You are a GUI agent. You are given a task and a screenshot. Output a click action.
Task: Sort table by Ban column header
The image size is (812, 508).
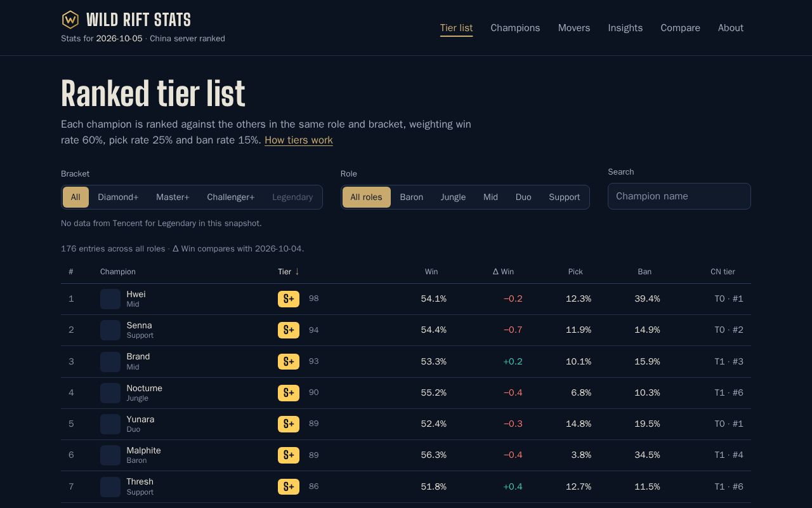coord(645,272)
